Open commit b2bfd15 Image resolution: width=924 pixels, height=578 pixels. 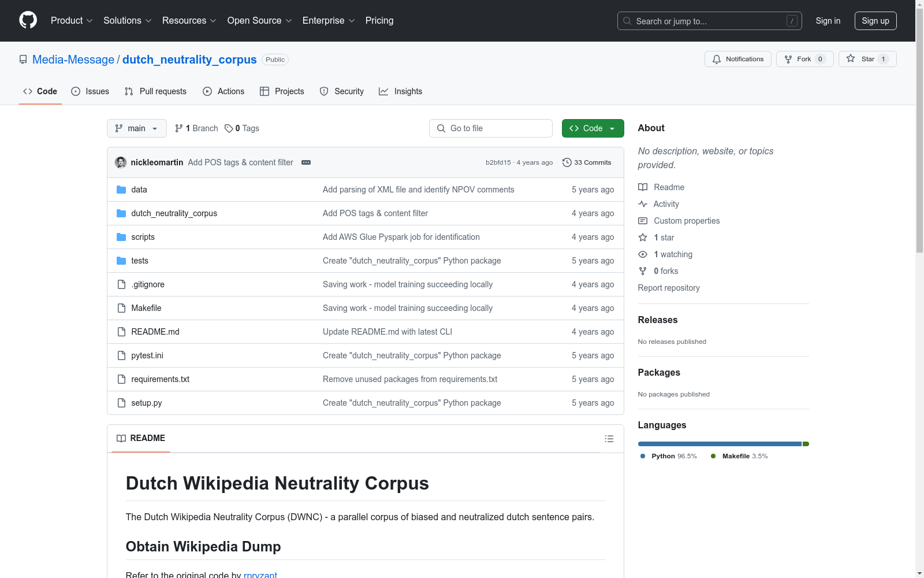[x=498, y=162]
